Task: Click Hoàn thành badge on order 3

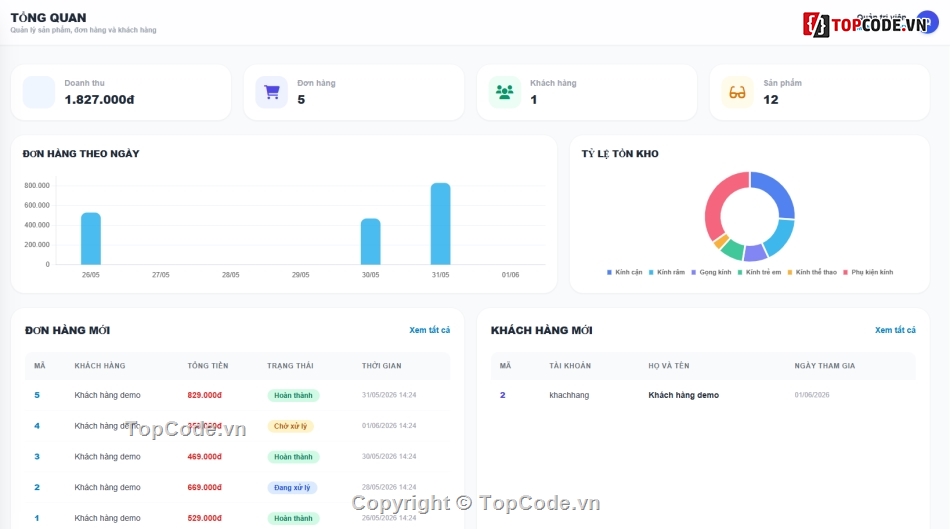Action: 293,457
